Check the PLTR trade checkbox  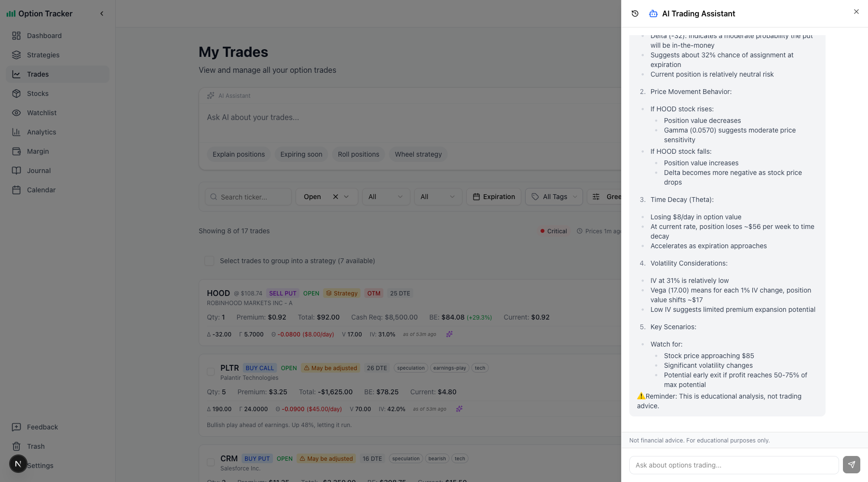(x=211, y=372)
